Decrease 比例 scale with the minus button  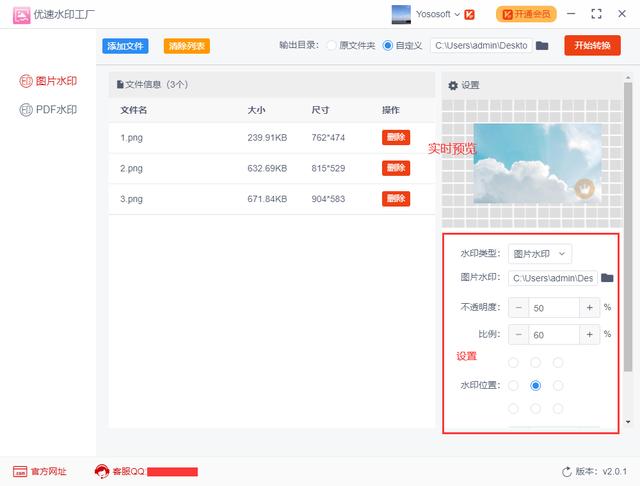click(x=518, y=335)
